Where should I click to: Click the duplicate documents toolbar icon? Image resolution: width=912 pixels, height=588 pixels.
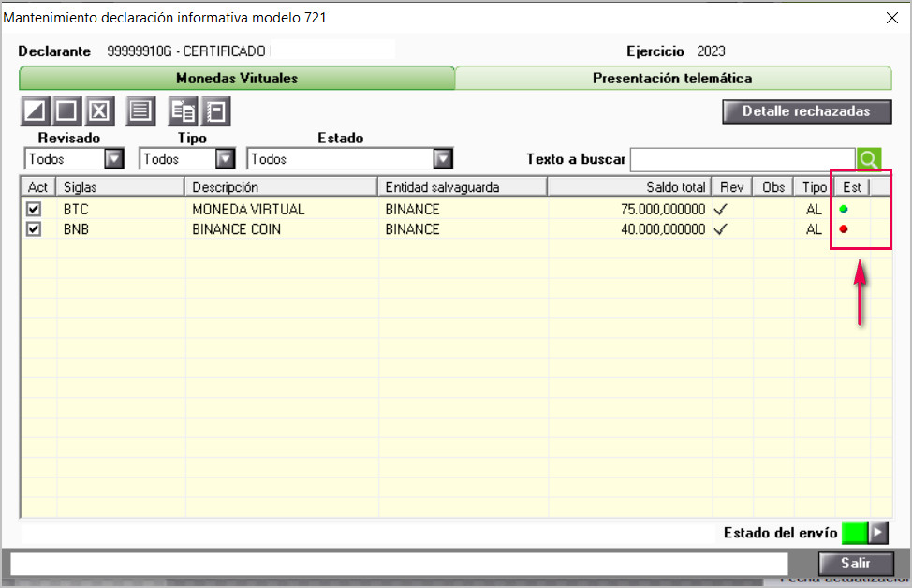(184, 111)
